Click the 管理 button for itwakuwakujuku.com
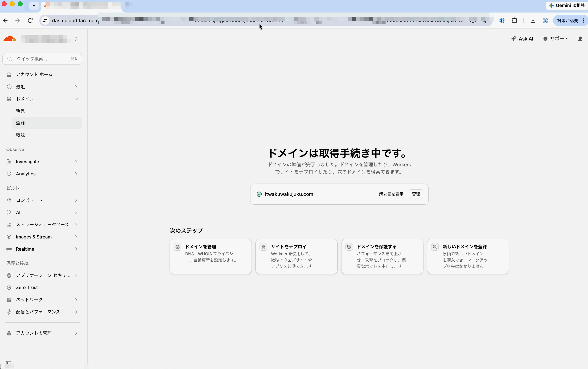This screenshot has width=588, height=369. (x=416, y=194)
